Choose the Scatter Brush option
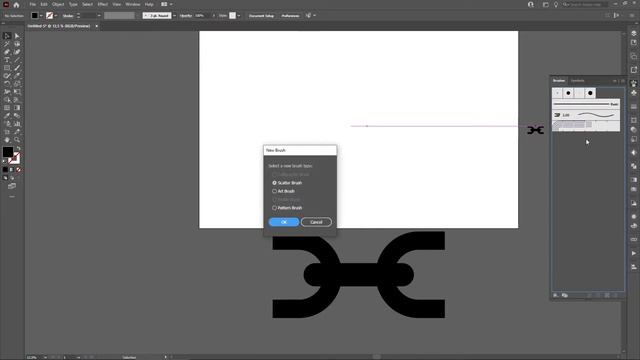 (287, 183)
